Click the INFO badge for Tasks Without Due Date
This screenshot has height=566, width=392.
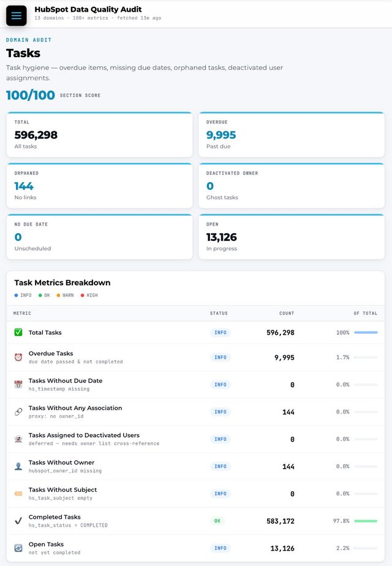[x=221, y=384]
